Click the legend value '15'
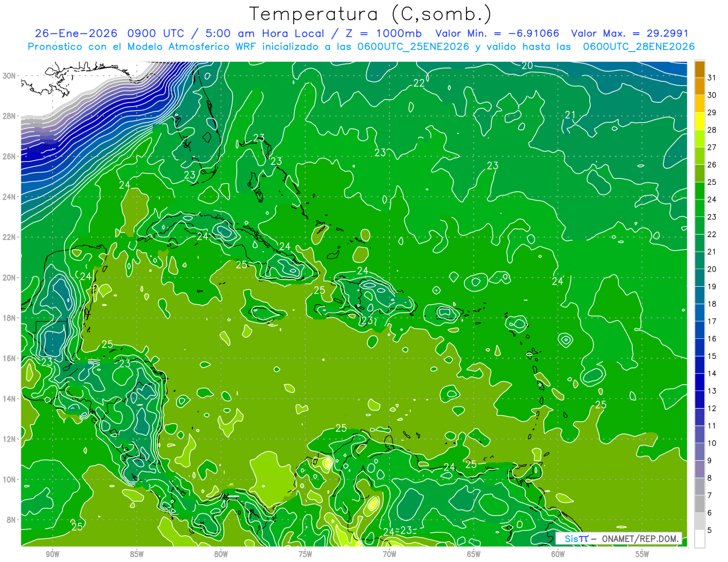 712,356
